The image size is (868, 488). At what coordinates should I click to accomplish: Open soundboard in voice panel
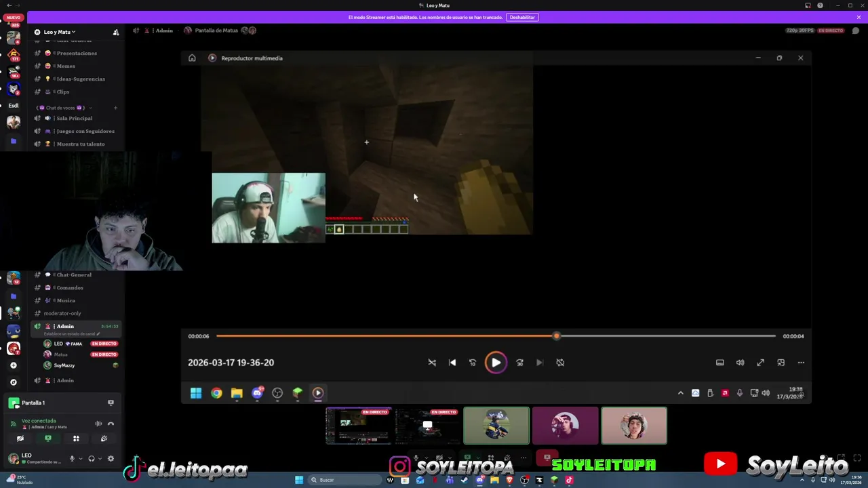coord(104,439)
